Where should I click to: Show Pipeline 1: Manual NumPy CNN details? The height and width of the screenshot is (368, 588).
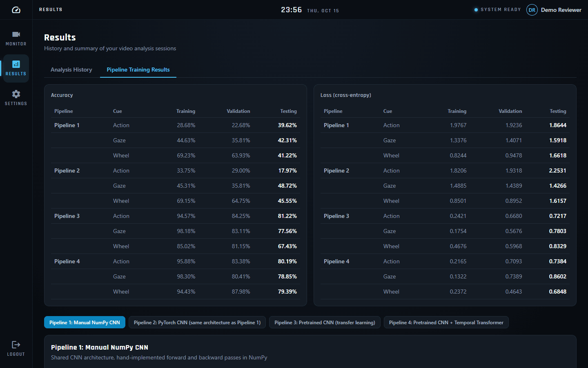tap(85, 322)
